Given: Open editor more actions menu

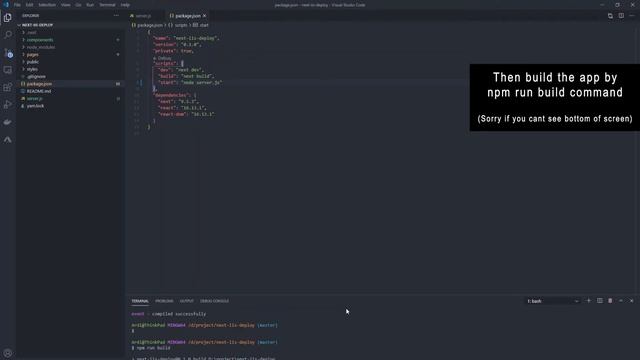Looking at the screenshot, I should click(632, 16).
